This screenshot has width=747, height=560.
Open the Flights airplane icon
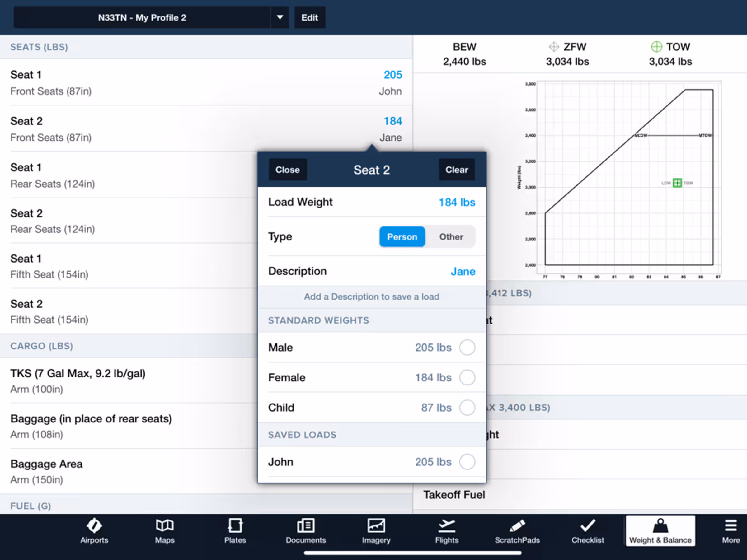click(x=446, y=525)
